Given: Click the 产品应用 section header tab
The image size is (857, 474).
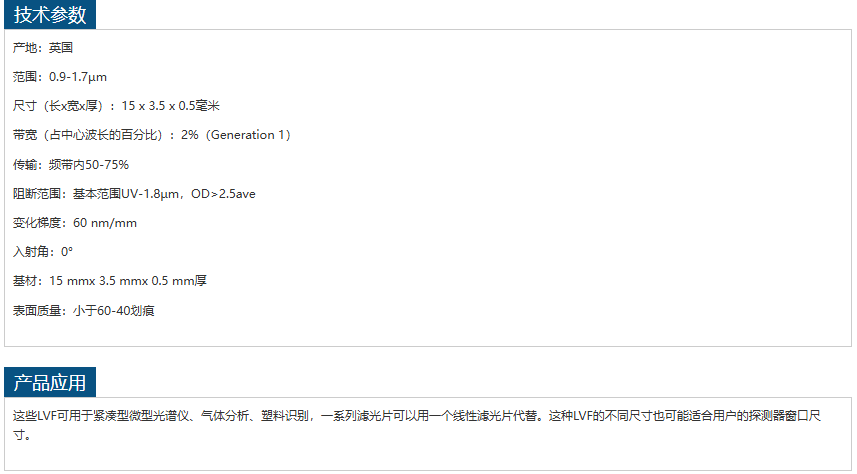Looking at the screenshot, I should [50, 382].
